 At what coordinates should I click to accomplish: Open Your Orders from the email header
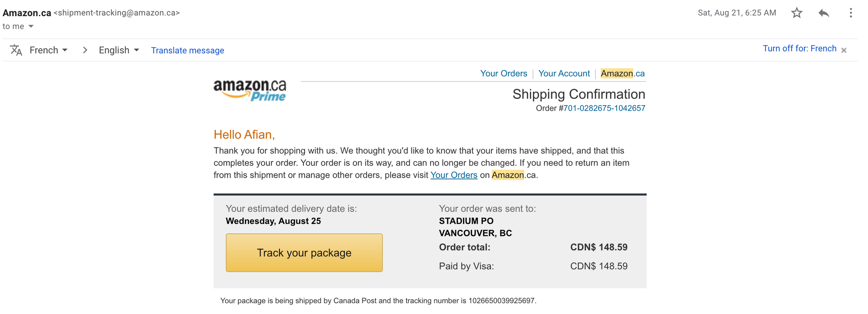(503, 73)
